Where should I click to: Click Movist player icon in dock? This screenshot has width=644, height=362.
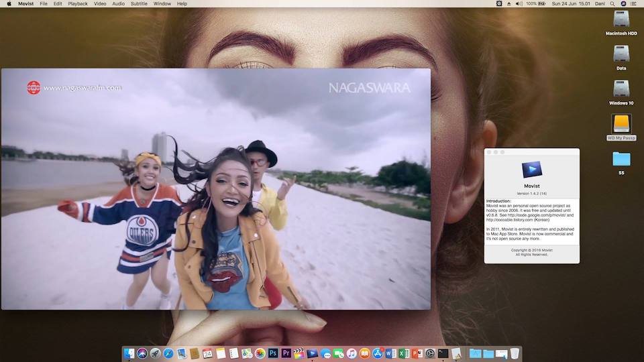point(313,353)
